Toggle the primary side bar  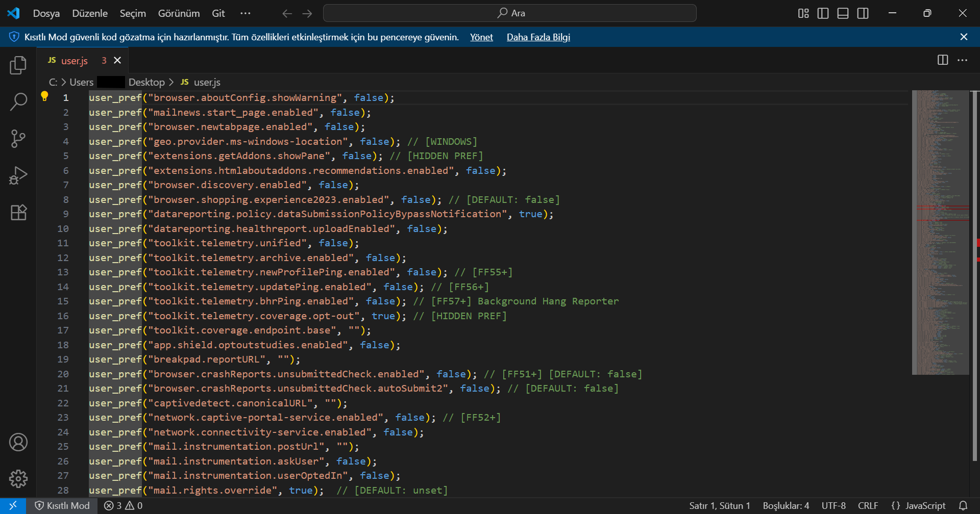click(x=823, y=13)
